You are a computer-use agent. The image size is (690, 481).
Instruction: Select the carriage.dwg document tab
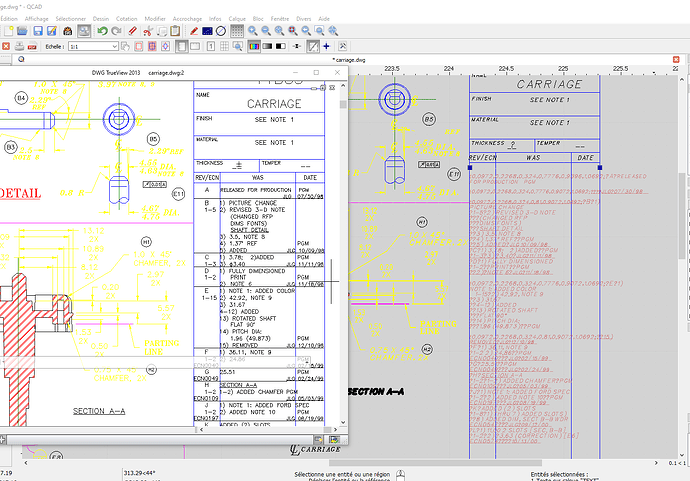[x=349, y=60]
